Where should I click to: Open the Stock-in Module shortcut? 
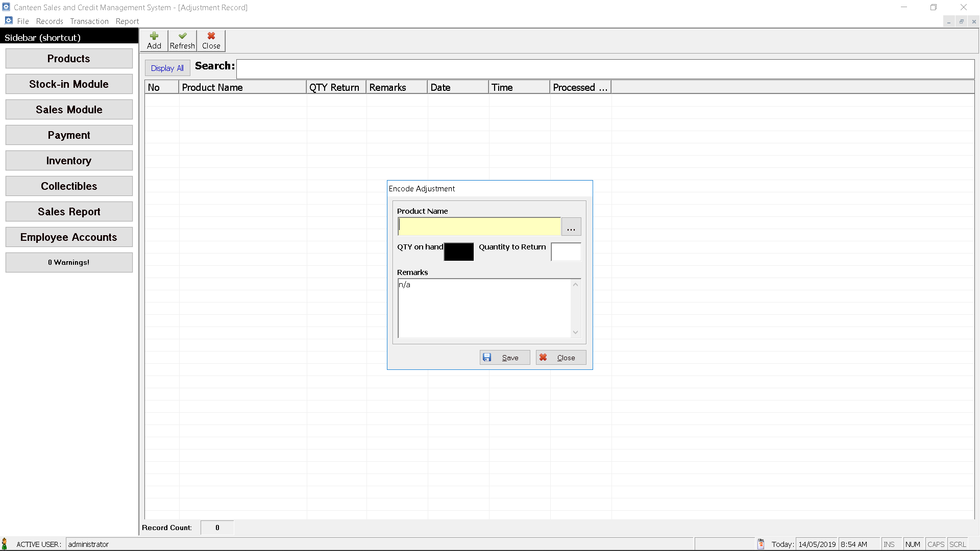tap(69, 84)
